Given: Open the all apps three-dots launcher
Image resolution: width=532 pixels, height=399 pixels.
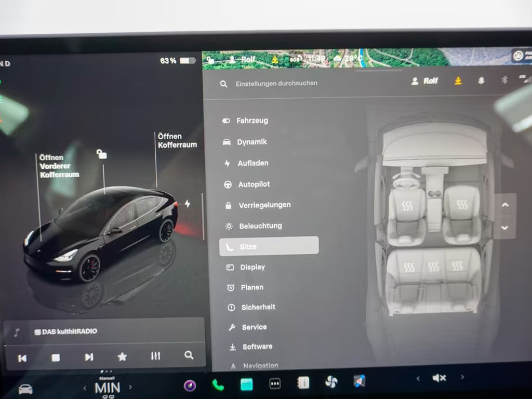Looking at the screenshot, I should 275,384.
